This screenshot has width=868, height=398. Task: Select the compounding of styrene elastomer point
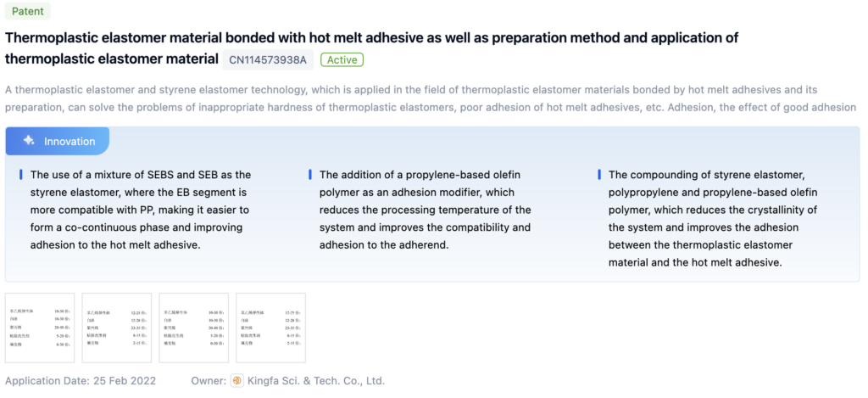tap(713, 218)
